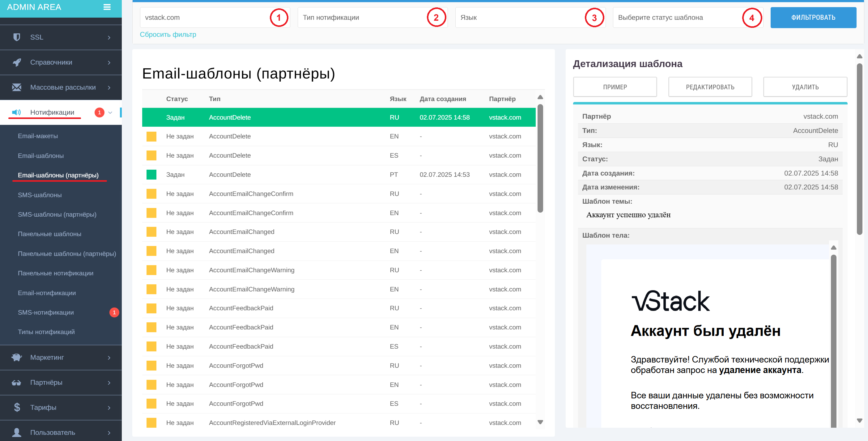Click the Массовые рассылки envelope icon
The image size is (868, 441).
pos(17,87)
